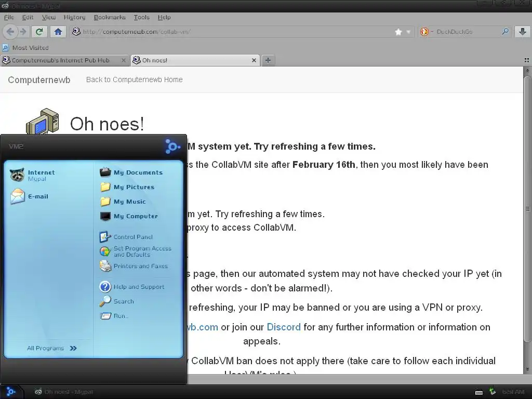Go forward with the Forward arrow button
532x399 pixels.
click(x=23, y=32)
